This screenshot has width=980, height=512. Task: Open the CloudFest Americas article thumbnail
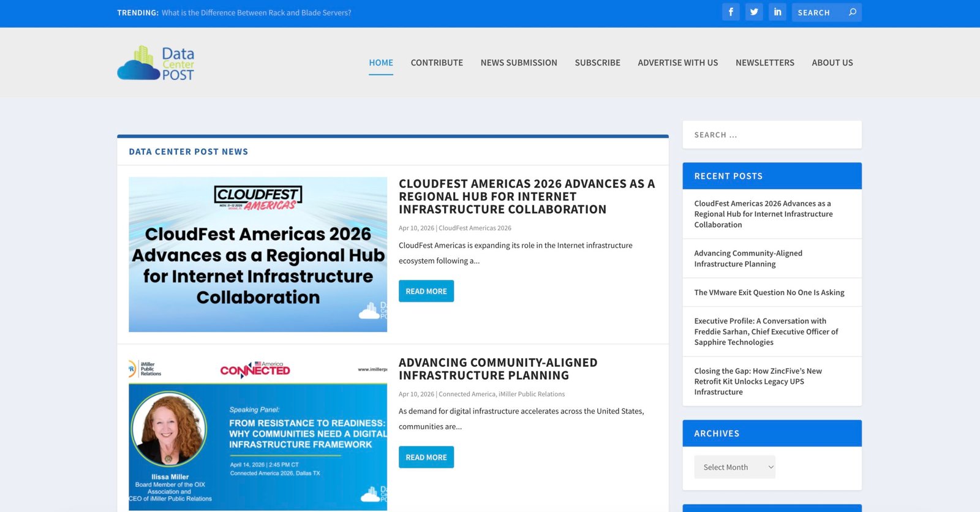coord(258,255)
